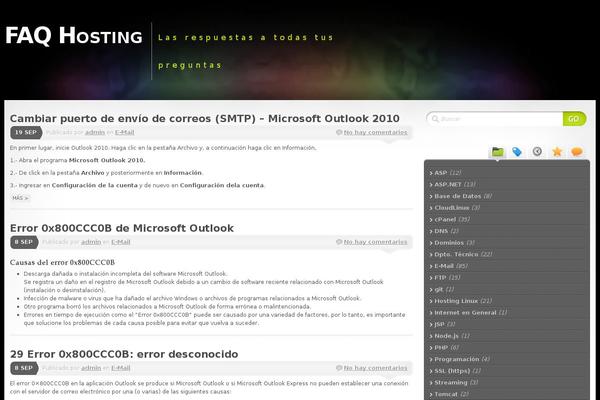Click the MÁS » read more link
Image resolution: width=600 pixels, height=400 pixels.
(x=20, y=198)
